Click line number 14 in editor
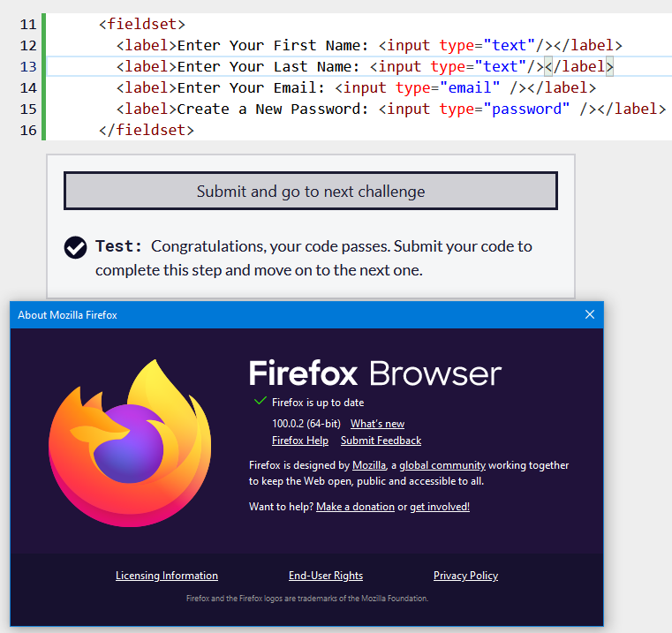The width and height of the screenshot is (672, 633). click(x=28, y=88)
